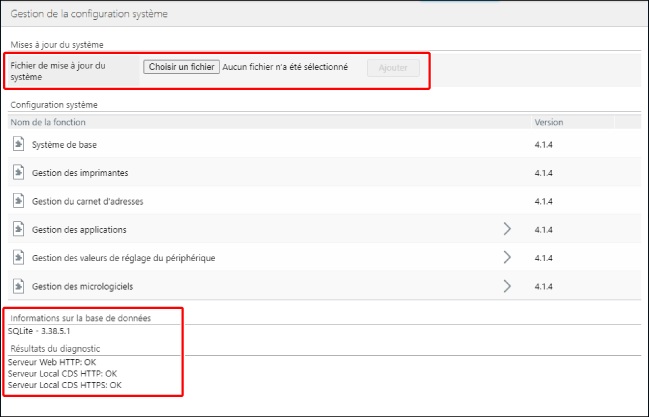Select the Gestion des imprimantes row label
This screenshot has width=649, height=417.
(80, 173)
